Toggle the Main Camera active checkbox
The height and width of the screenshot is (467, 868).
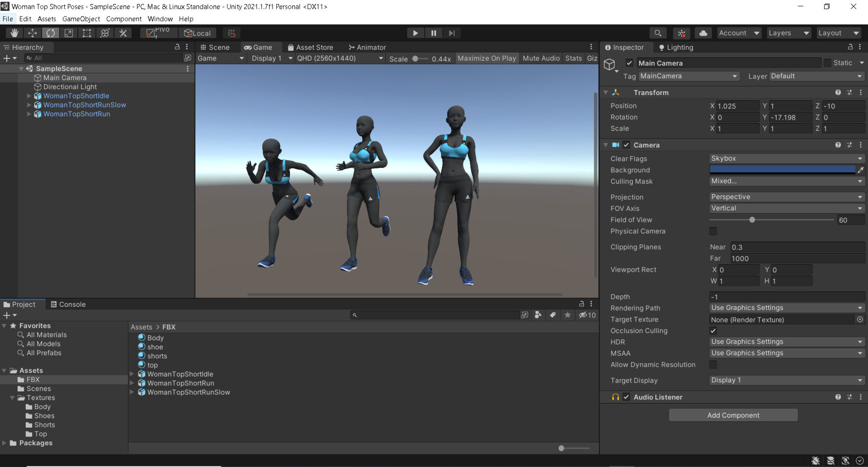(x=630, y=63)
